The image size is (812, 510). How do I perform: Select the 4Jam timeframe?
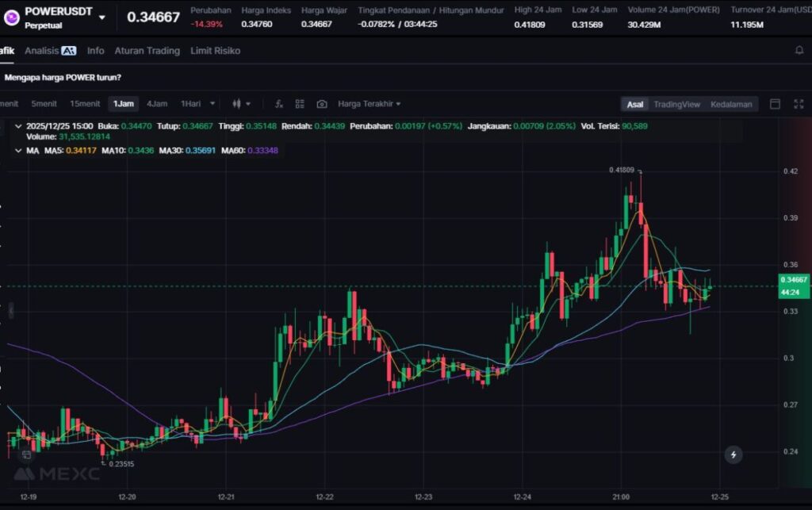[x=157, y=104]
